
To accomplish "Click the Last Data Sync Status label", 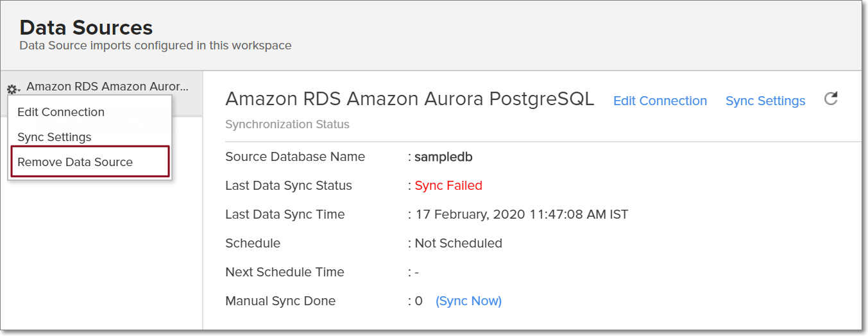I will coord(289,186).
